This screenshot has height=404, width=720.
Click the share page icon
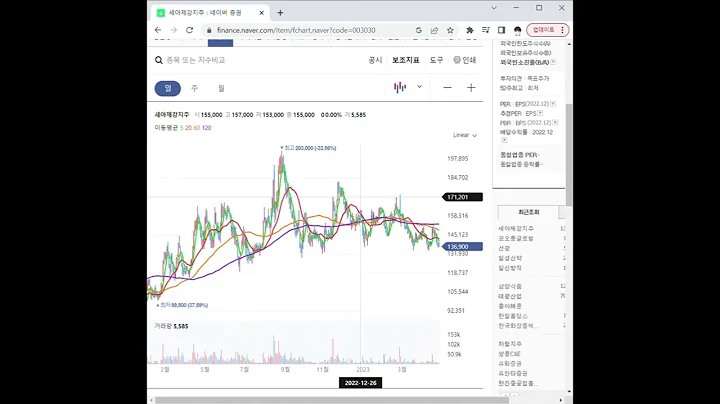coord(434,30)
